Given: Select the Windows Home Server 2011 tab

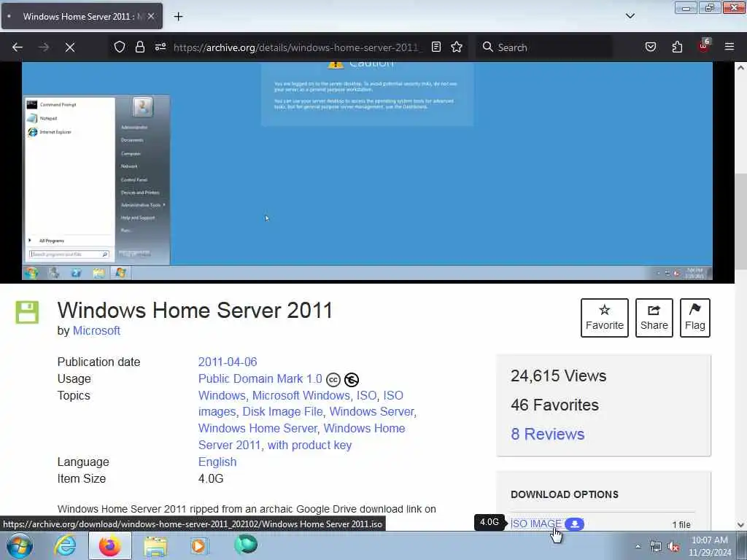Looking at the screenshot, I should (82, 16).
